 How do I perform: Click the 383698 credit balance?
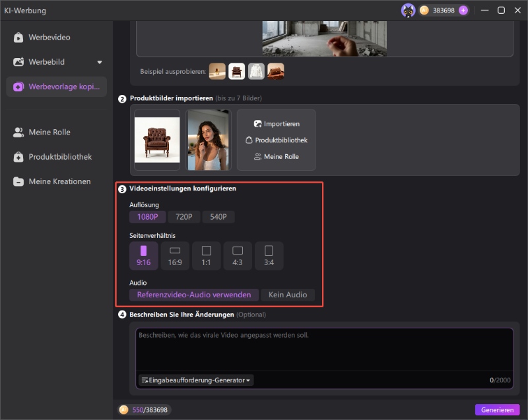pyautogui.click(x=444, y=11)
